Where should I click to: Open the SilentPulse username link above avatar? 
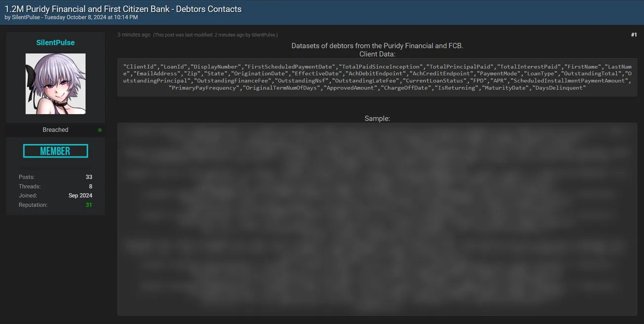[55, 43]
